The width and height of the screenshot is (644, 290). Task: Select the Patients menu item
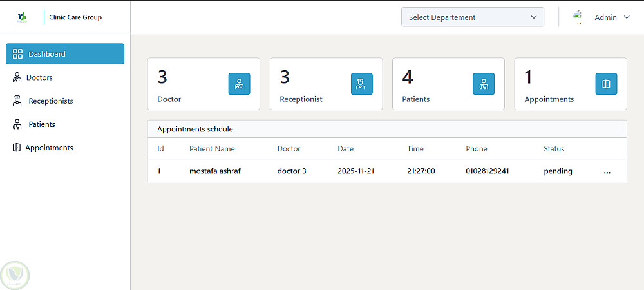tap(42, 124)
